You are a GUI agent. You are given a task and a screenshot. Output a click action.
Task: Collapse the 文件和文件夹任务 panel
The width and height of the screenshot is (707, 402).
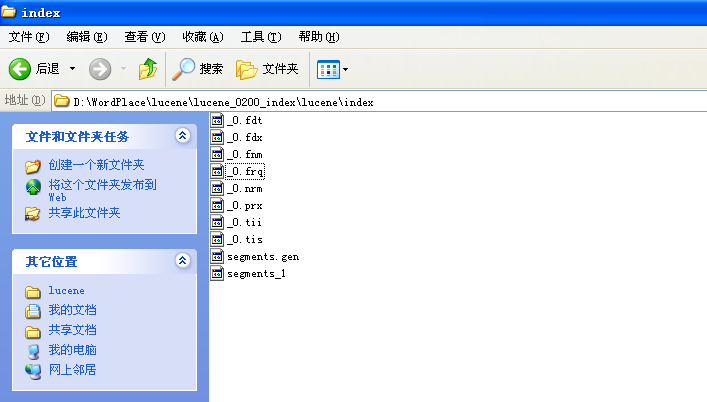coord(183,136)
